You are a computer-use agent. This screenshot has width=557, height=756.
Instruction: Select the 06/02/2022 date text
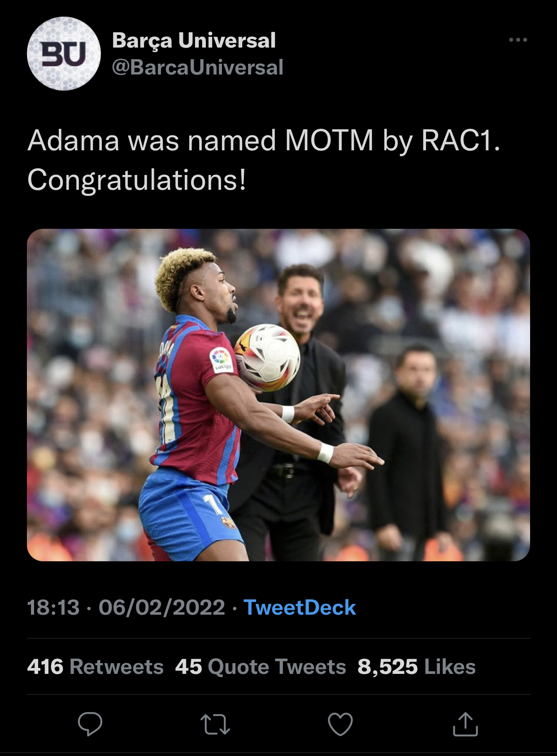point(161,607)
